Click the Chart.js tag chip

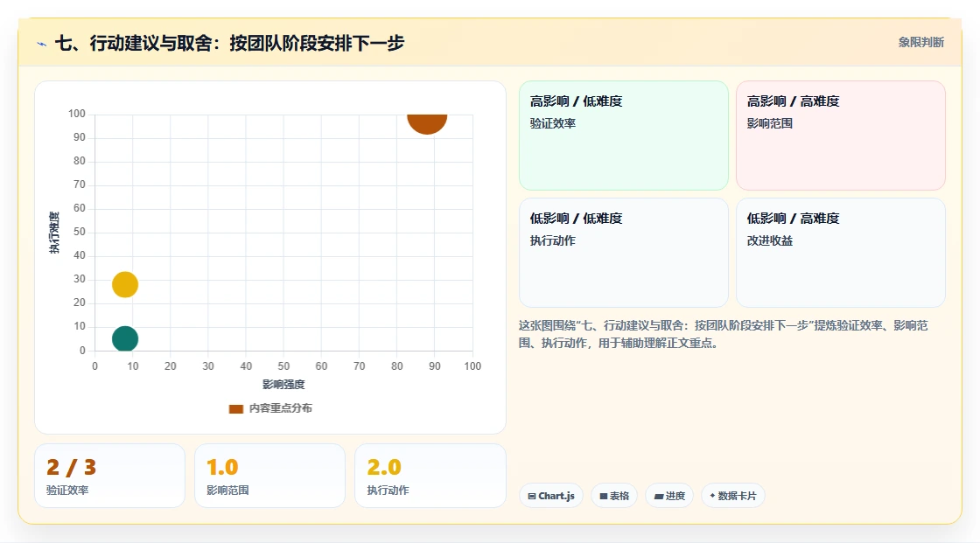click(550, 496)
